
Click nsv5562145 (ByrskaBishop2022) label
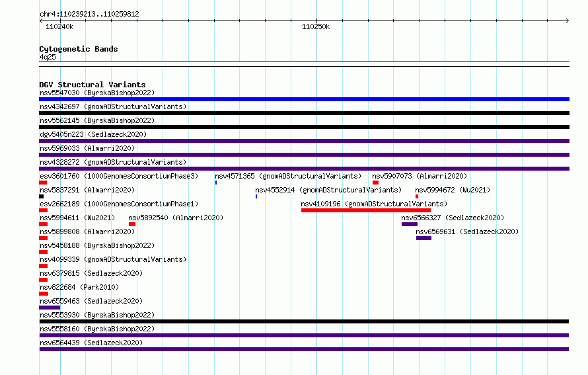pyautogui.click(x=97, y=120)
